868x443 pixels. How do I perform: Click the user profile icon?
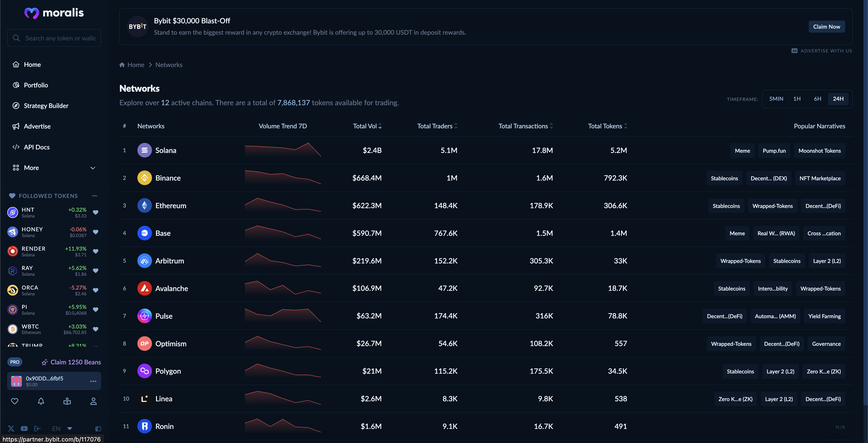tap(93, 401)
